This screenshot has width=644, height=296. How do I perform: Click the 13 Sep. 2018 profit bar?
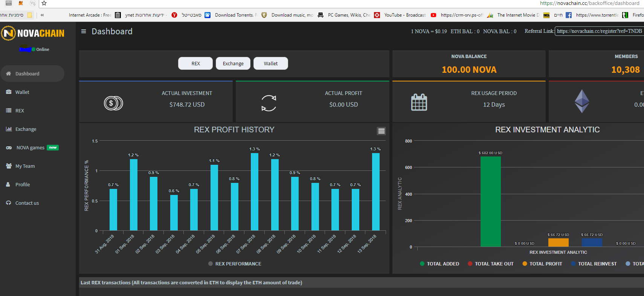tap(376, 192)
